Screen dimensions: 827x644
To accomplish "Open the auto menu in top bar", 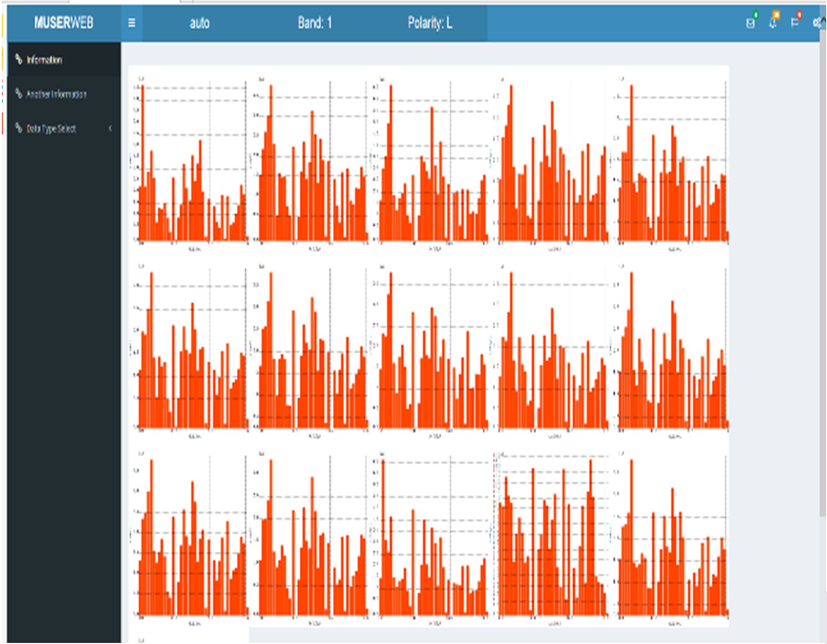I will (199, 23).
